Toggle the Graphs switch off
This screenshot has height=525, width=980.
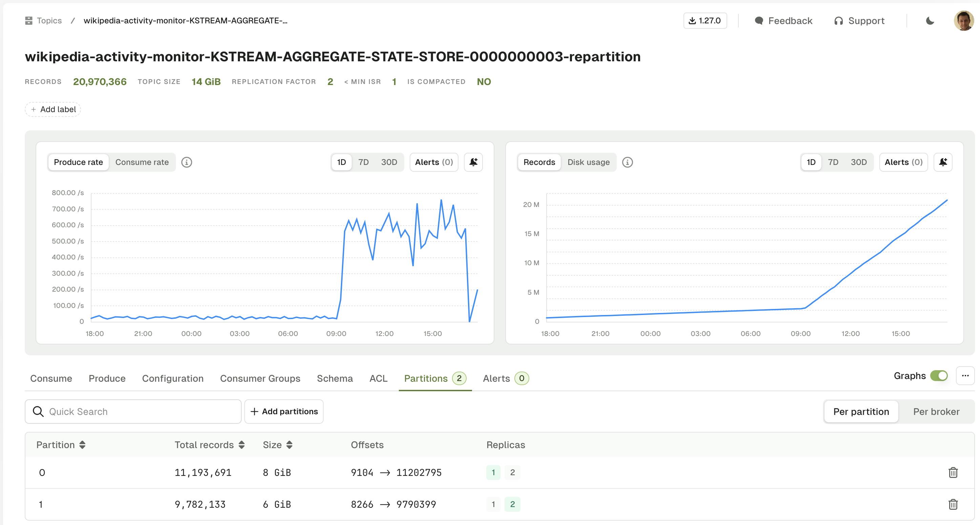click(x=939, y=376)
